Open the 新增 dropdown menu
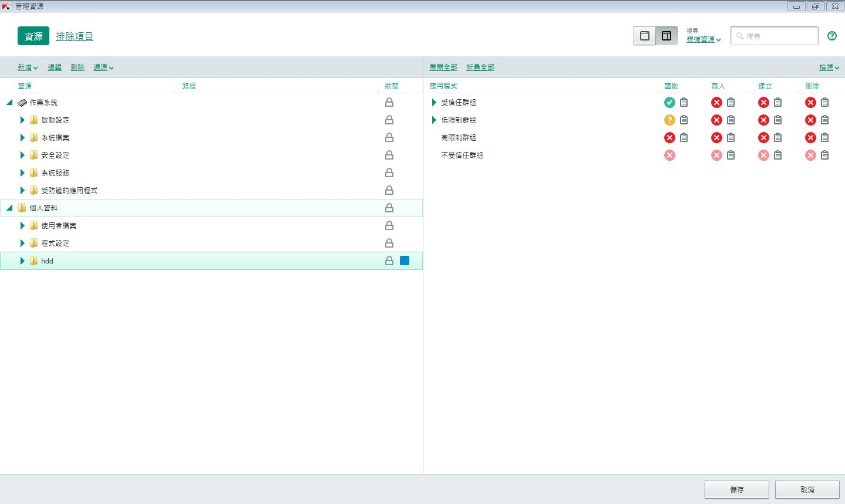Image resolution: width=845 pixels, height=504 pixels. click(28, 67)
